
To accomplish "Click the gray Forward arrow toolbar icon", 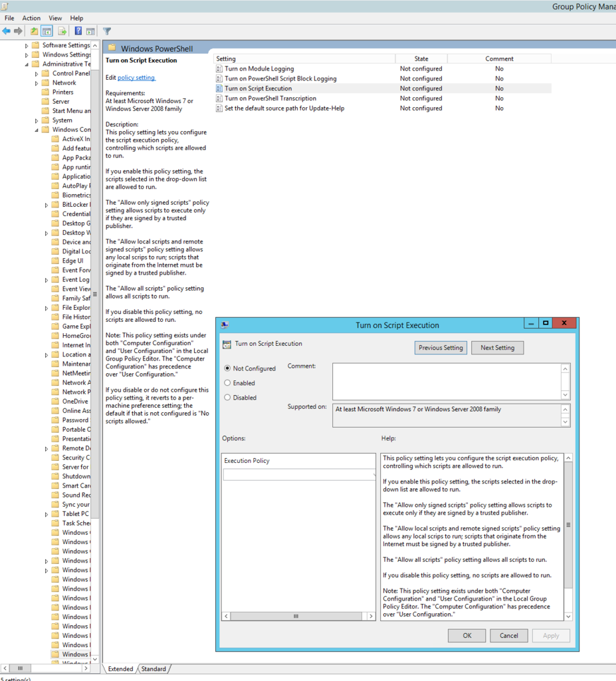I will point(18,31).
